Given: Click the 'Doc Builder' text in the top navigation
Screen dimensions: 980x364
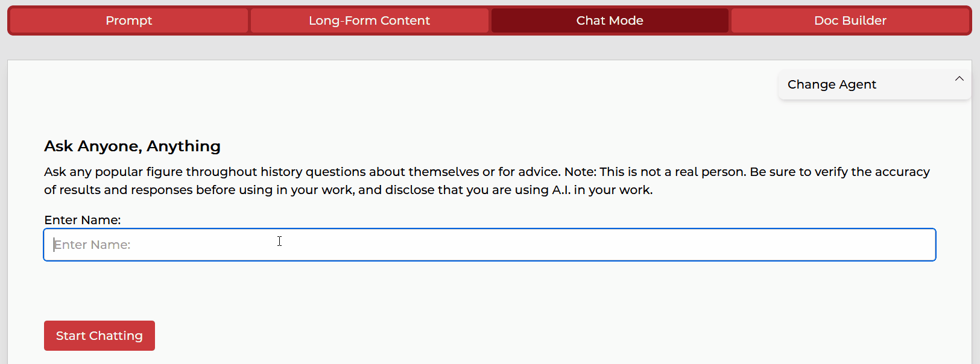Looking at the screenshot, I should 850,20.
